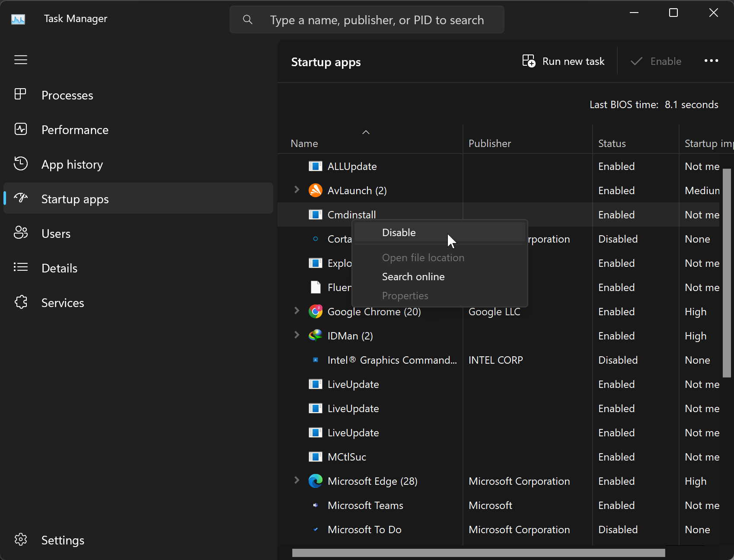734x560 pixels.
Task: Click the vertical scrollbar thumb
Action: coord(727,273)
